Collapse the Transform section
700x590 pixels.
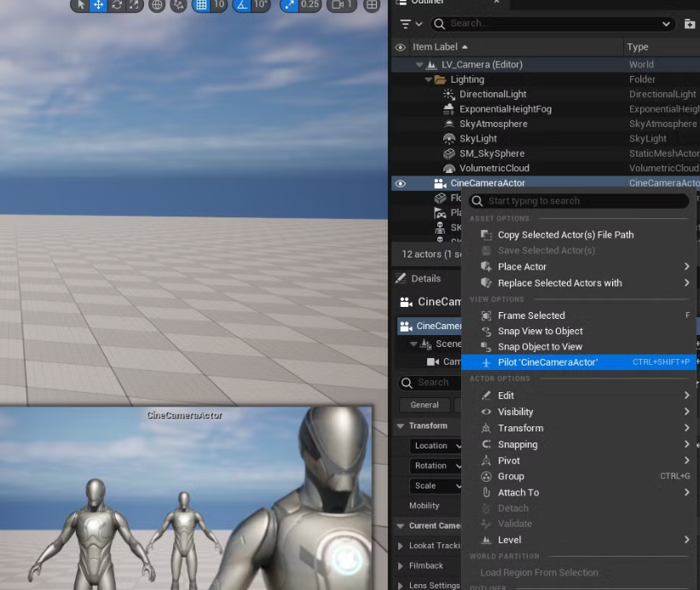pos(401,425)
